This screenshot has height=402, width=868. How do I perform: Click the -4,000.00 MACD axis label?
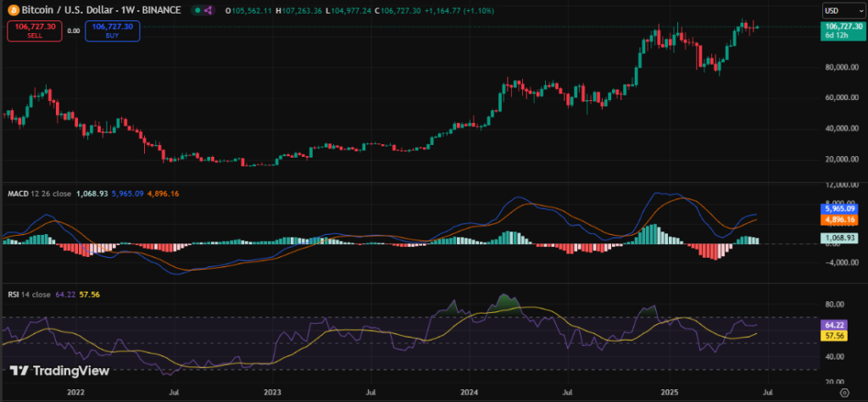(x=842, y=262)
